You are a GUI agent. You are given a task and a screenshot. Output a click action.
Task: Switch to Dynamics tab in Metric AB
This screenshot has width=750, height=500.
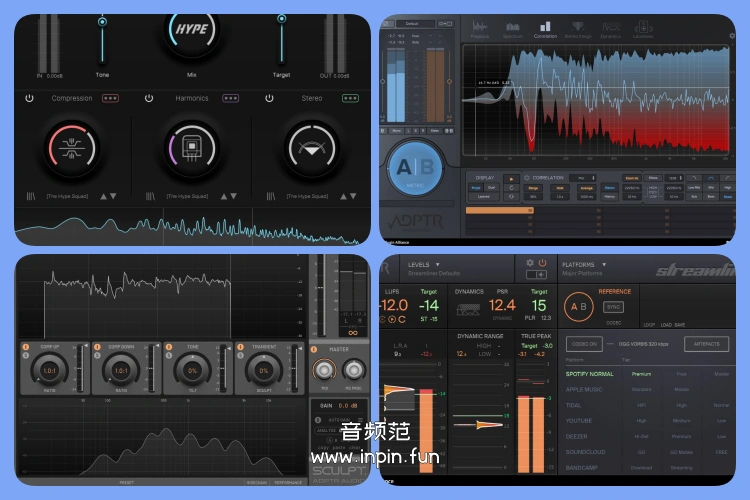[611, 29]
